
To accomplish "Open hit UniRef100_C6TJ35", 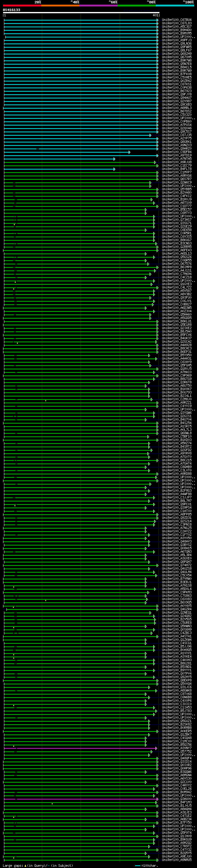I will point(176,135).
